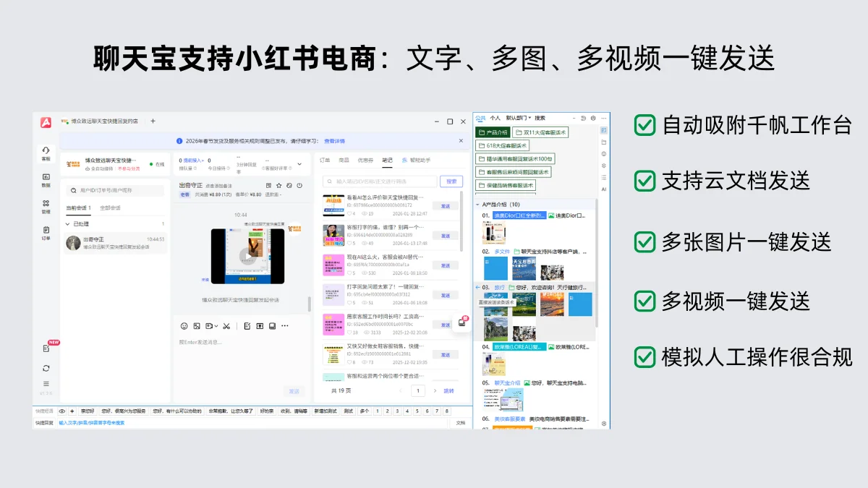The height and width of the screenshot is (488, 868).
Task: Open the hamburger menu icon in sidebar
Action: (46, 384)
